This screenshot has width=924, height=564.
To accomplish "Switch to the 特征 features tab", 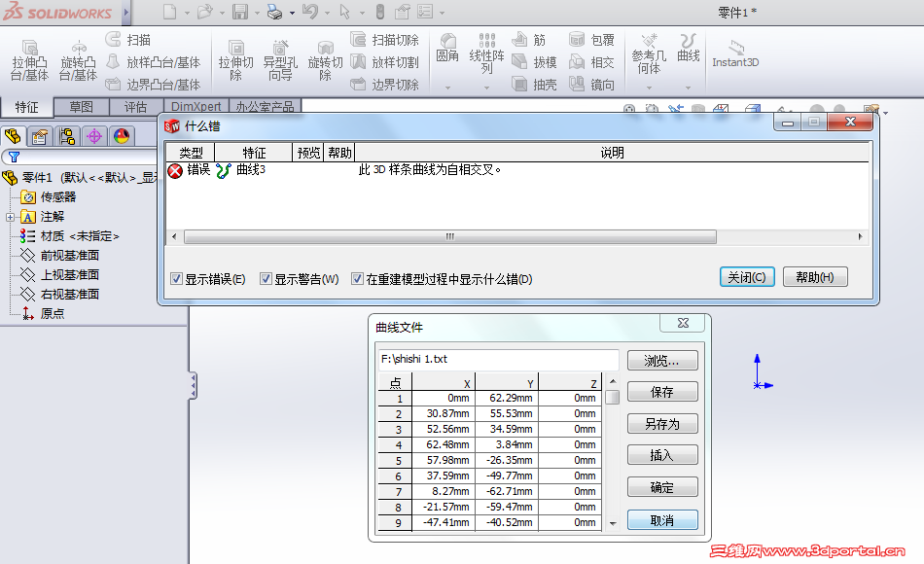I will [26, 107].
